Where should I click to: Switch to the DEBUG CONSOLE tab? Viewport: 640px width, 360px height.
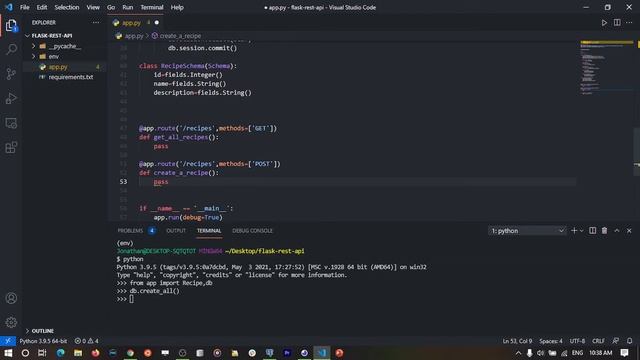tap(252, 231)
